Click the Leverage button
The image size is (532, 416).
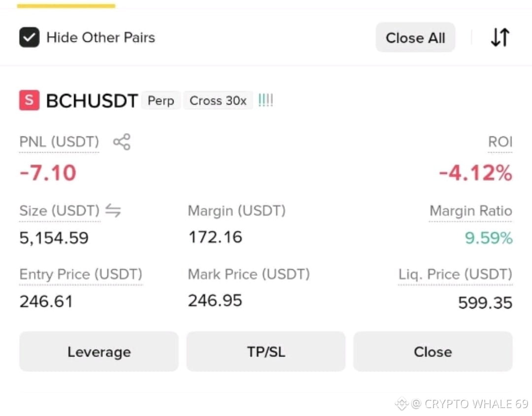[x=99, y=352]
